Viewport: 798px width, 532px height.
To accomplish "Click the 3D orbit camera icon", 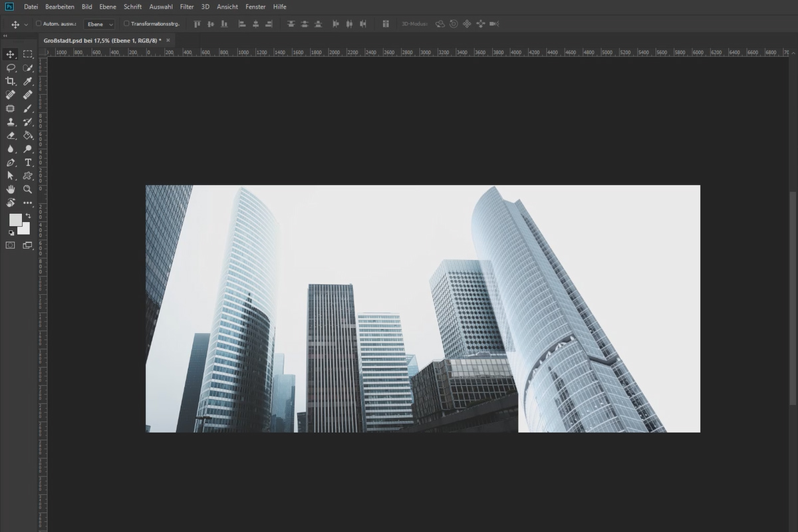I will 440,24.
